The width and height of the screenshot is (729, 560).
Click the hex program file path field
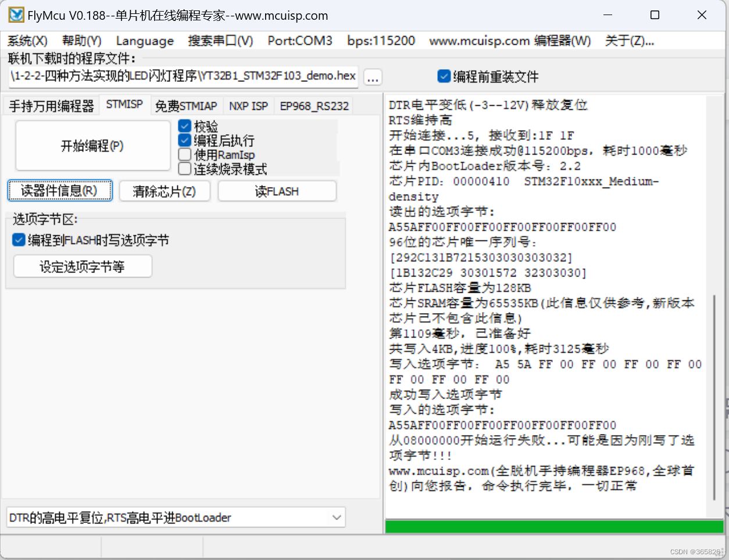(184, 76)
